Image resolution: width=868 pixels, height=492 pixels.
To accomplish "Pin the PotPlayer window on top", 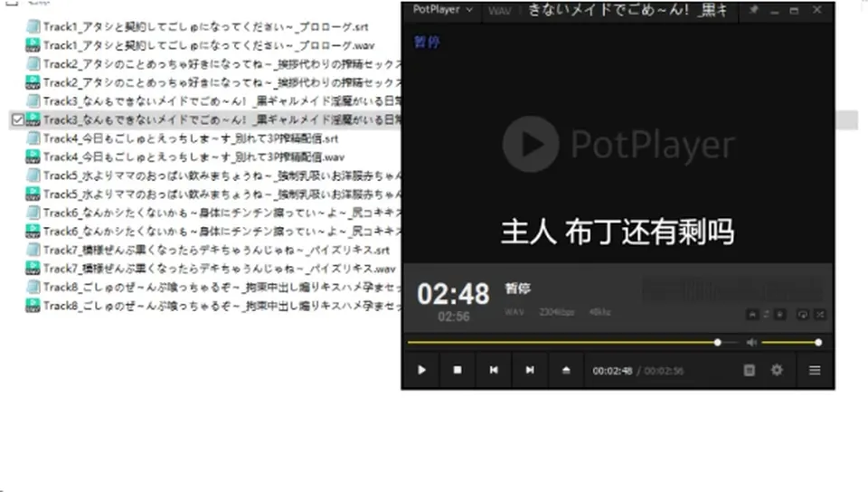I will (x=753, y=10).
